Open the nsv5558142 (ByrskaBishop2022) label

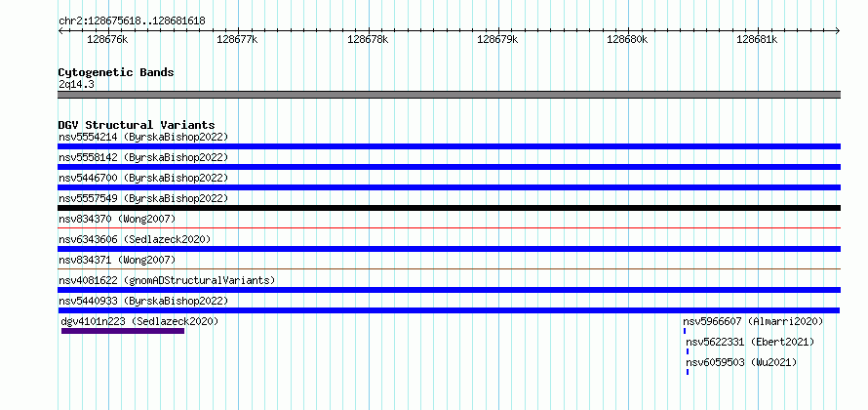143,157
